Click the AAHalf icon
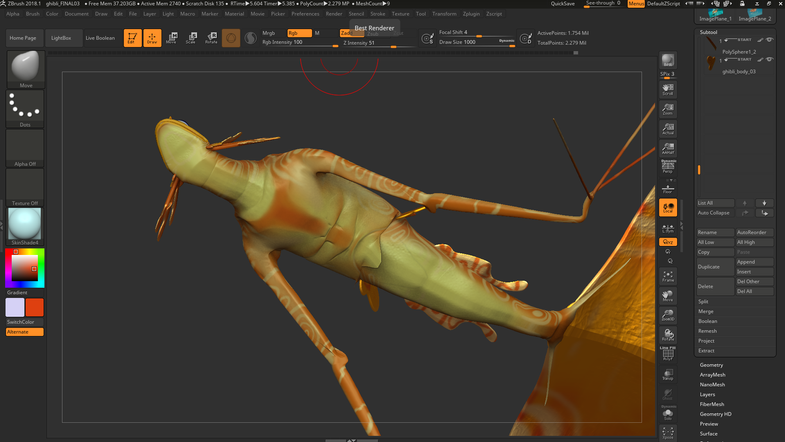Viewport: 785px width, 442px height. pos(668,148)
